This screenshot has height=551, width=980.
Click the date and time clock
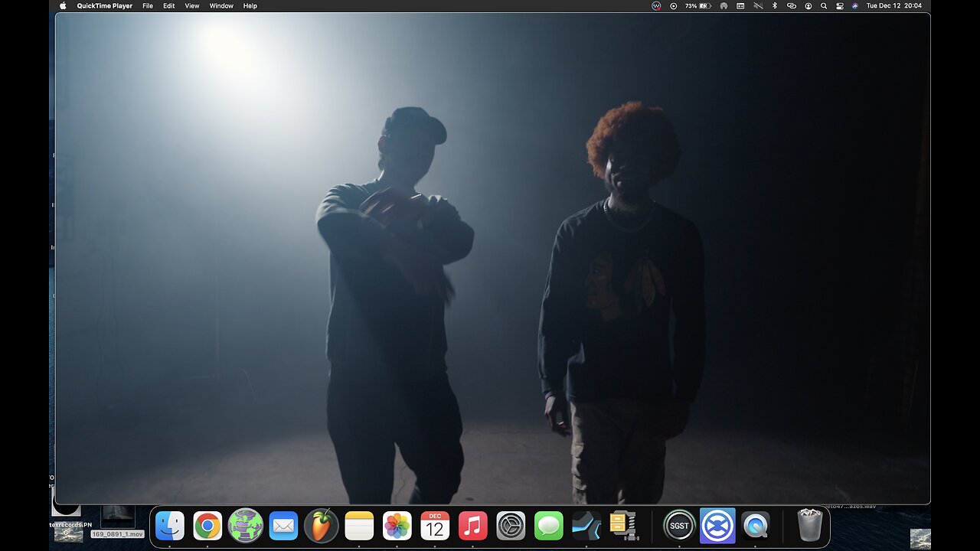[893, 6]
